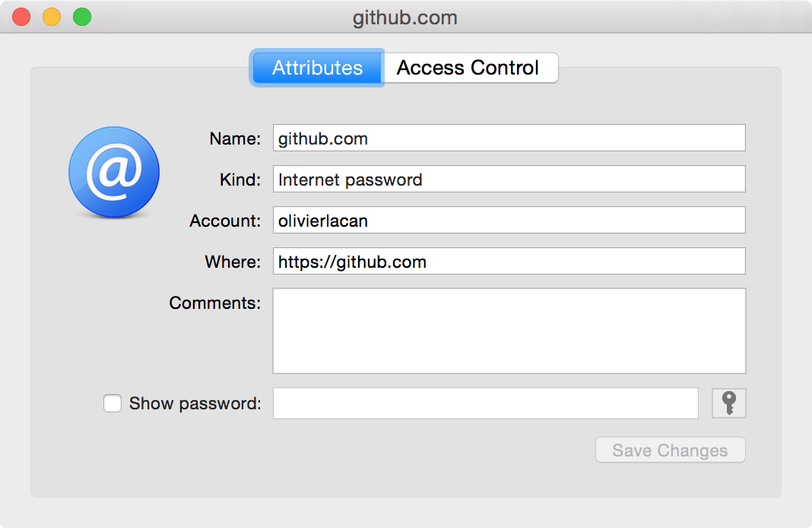Click the github.com window title bar
The height and width of the screenshot is (528, 812).
[x=405, y=17]
